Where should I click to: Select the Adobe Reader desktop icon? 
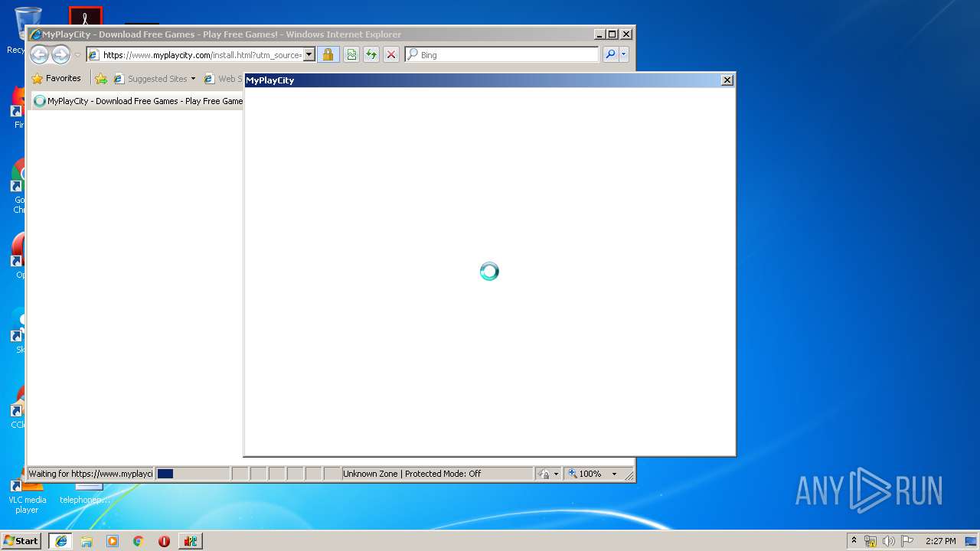click(85, 15)
